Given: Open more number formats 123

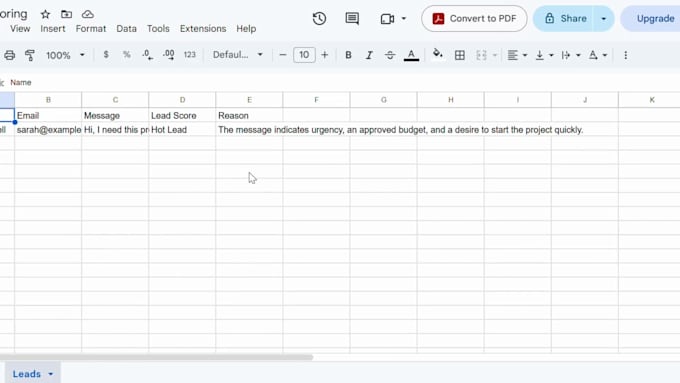Looking at the screenshot, I should (x=190, y=55).
